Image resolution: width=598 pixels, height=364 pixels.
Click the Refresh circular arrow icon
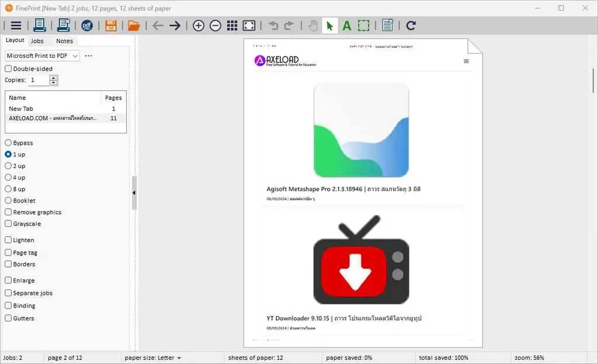point(411,26)
